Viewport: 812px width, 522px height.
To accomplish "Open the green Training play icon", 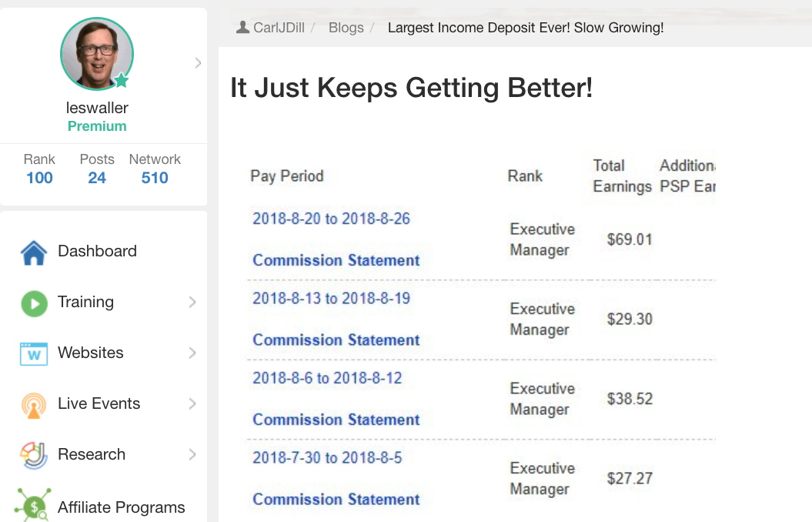I will (34, 303).
